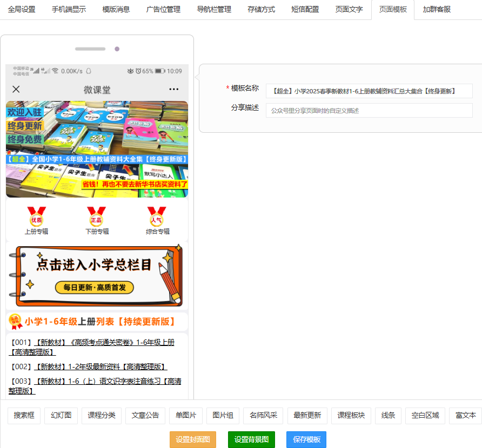Click the green 设置背景图 button
The height and width of the screenshot is (448, 482).
(x=251, y=439)
